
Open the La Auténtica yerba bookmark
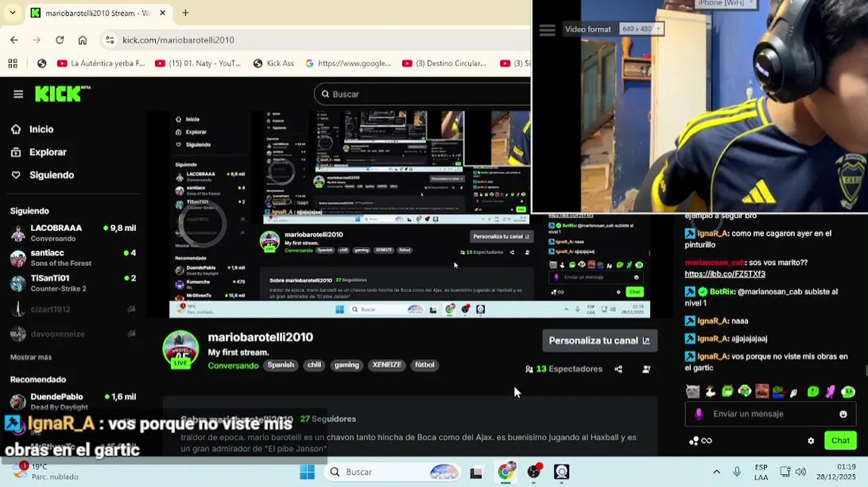pyautogui.click(x=101, y=64)
